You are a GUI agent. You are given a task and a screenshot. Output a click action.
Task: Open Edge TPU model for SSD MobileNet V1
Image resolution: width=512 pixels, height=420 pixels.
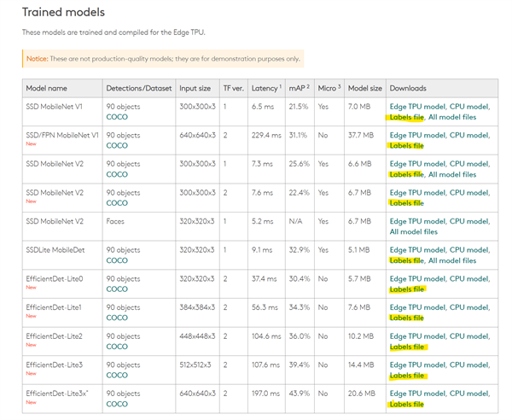point(417,107)
